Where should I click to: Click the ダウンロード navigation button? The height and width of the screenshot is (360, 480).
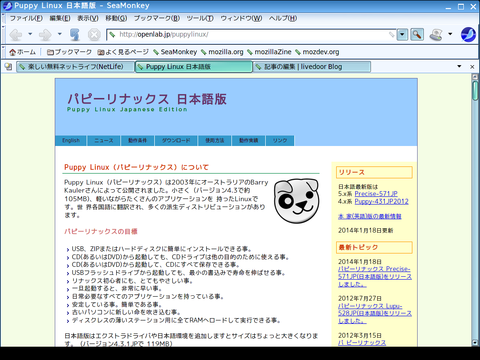pyautogui.click(x=176, y=141)
